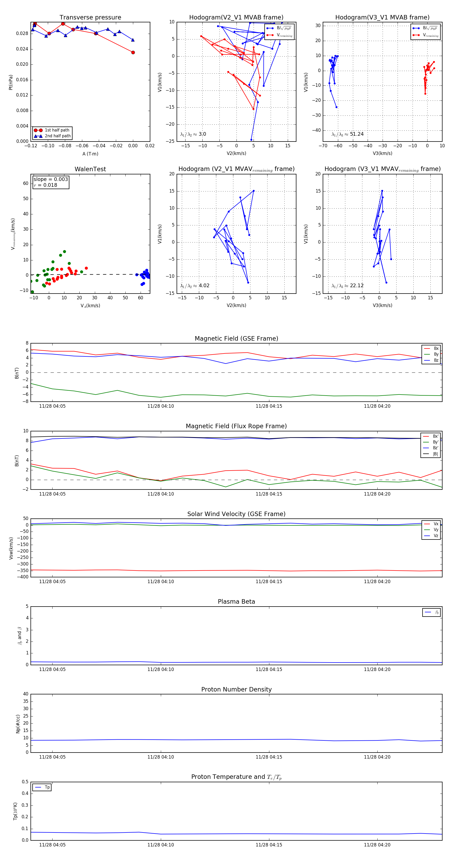Click the "Vsw(km/s)" y-axis label

pos(11,548)
